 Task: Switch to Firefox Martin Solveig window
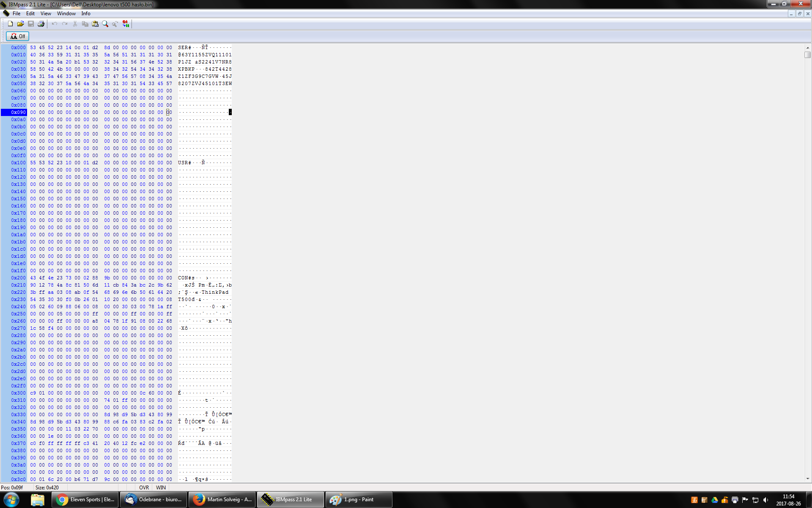tap(222, 500)
